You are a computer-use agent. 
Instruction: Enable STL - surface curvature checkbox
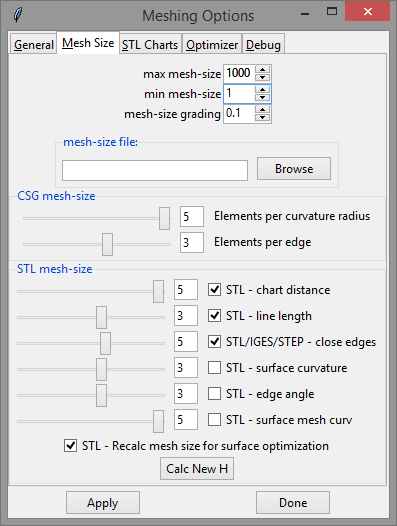click(214, 368)
